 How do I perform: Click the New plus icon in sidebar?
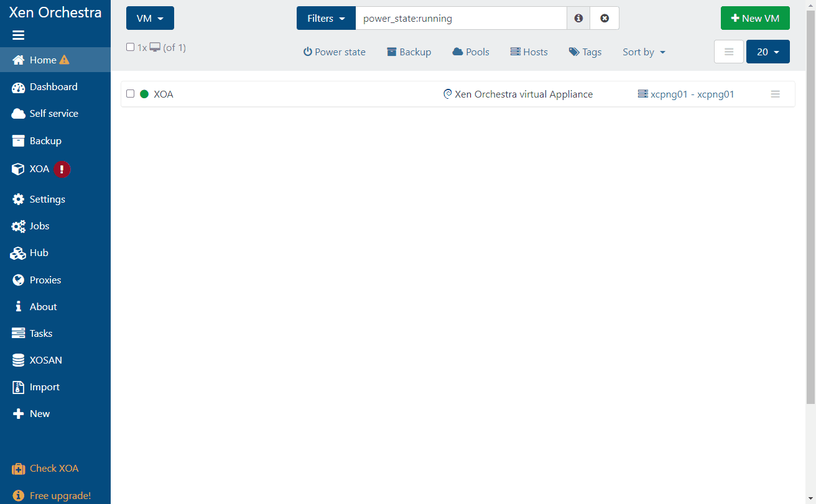(19, 414)
